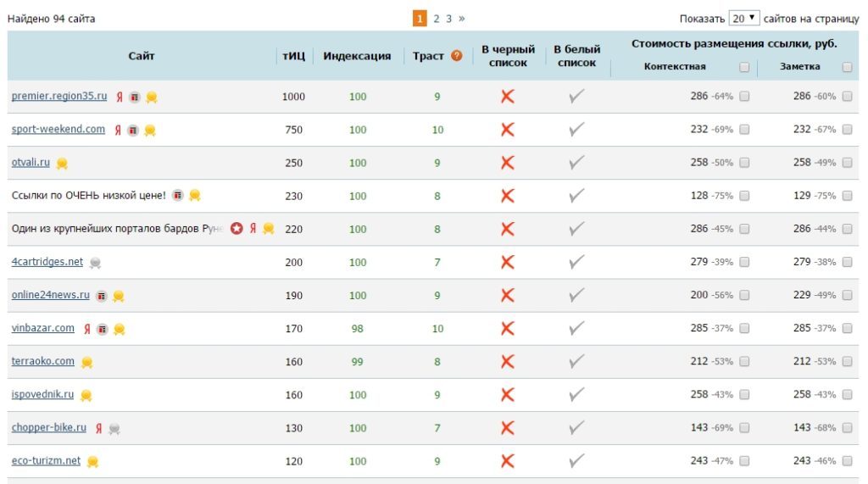Click the gold medal icon beside eco-turizm.net
This screenshot has width=868, height=484.
93,461
